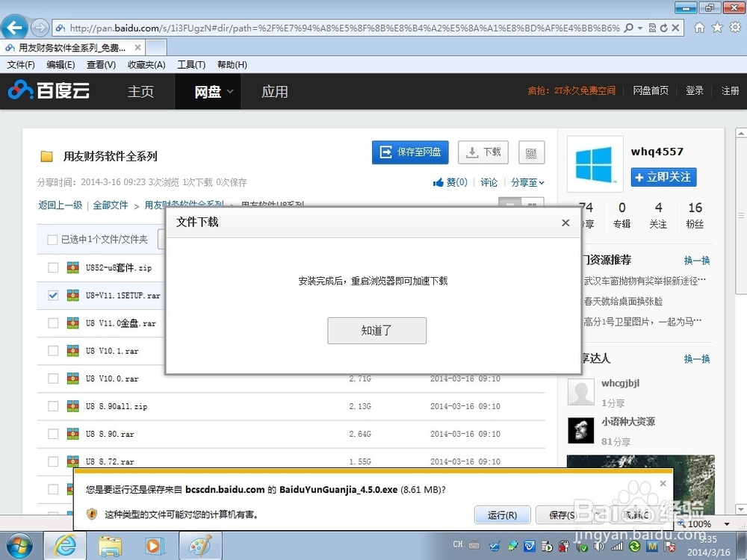Like the share with thumbs-up 赞(0)

(x=450, y=182)
